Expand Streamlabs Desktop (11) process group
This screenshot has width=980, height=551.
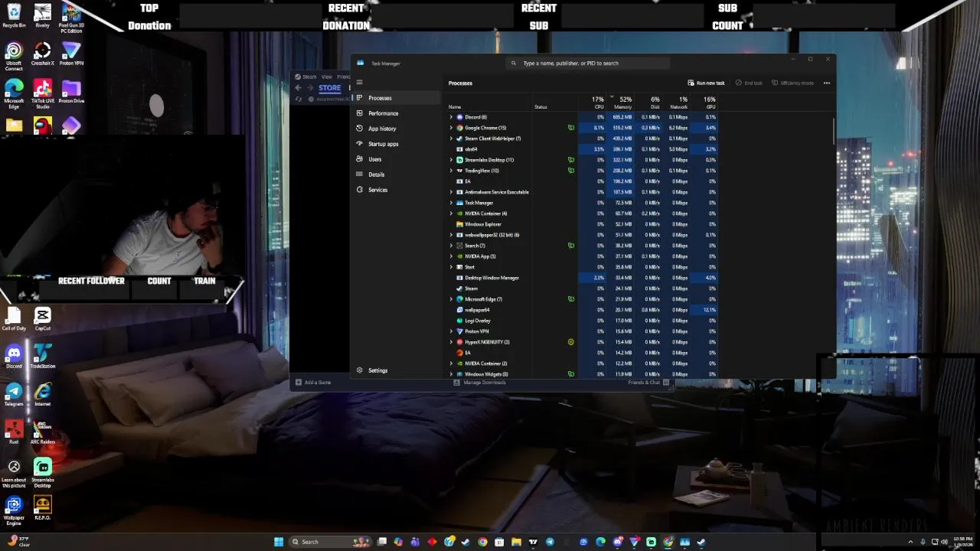click(451, 160)
